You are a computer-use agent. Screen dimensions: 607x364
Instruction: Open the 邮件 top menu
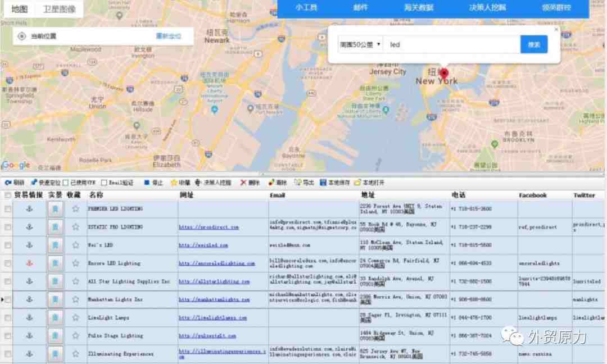(360, 7)
